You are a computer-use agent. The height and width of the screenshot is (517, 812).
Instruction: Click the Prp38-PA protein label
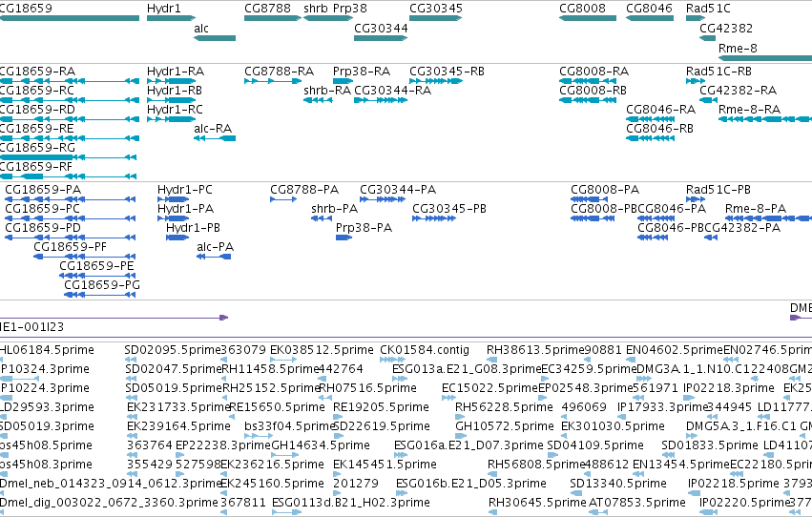[364, 228]
